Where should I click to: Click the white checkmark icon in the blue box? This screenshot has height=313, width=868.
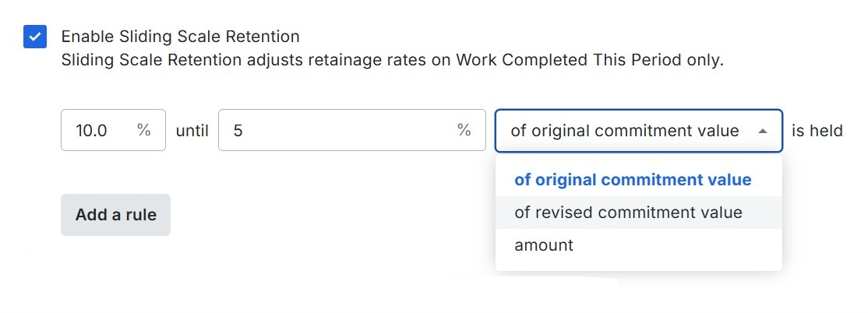coord(35,37)
